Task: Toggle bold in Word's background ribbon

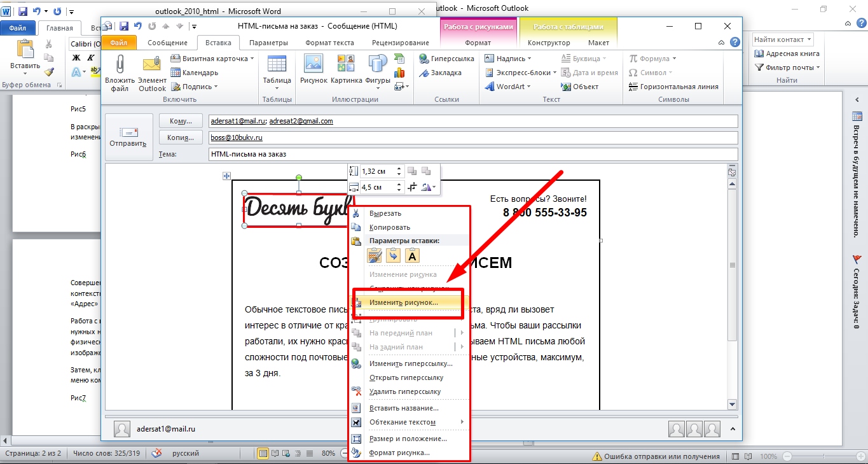Action: (76, 57)
